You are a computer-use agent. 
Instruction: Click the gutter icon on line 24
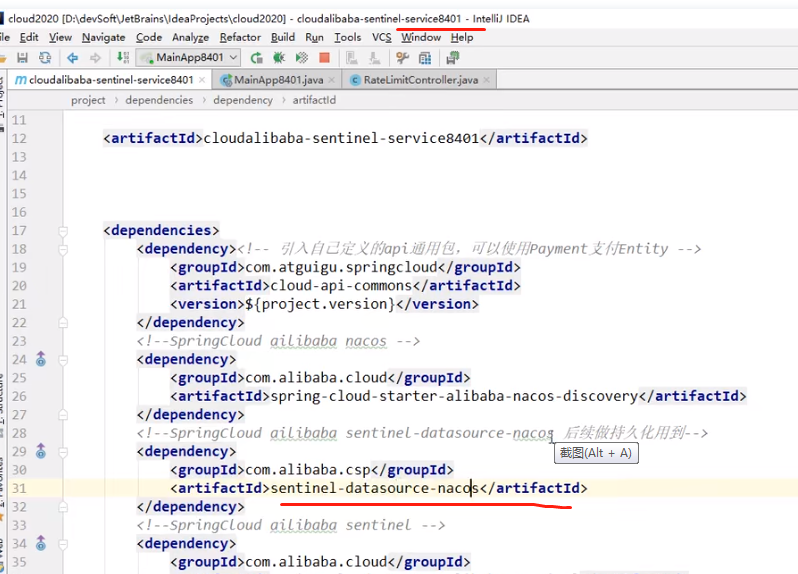[x=41, y=359]
